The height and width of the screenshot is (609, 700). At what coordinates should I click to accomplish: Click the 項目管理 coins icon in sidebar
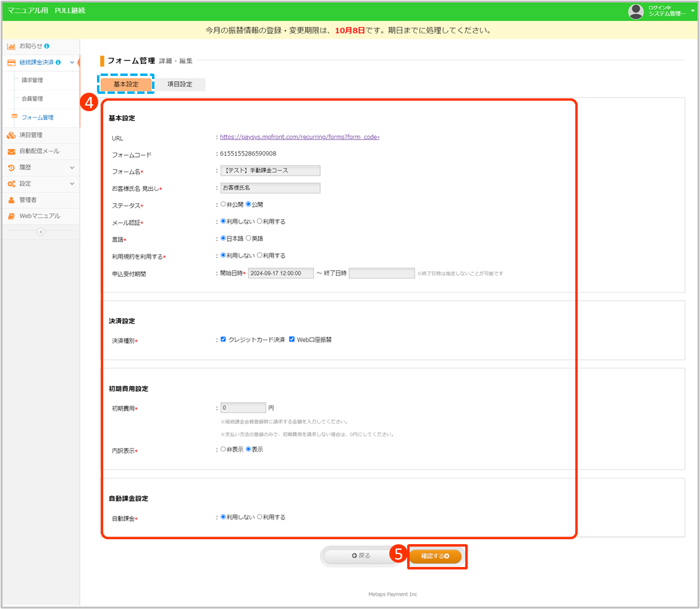tap(11, 135)
